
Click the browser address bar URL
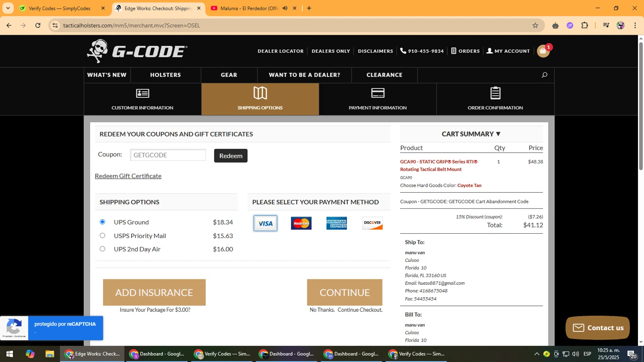click(x=131, y=25)
